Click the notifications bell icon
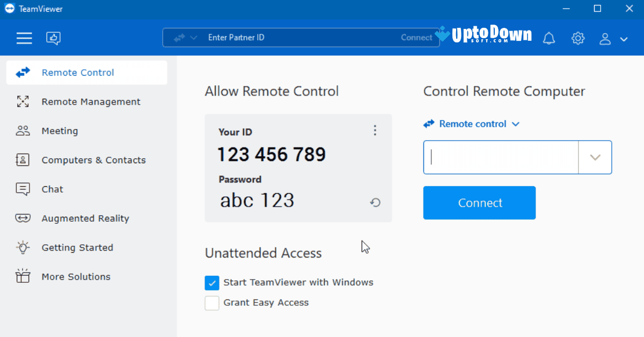The height and width of the screenshot is (337, 644). 548,38
